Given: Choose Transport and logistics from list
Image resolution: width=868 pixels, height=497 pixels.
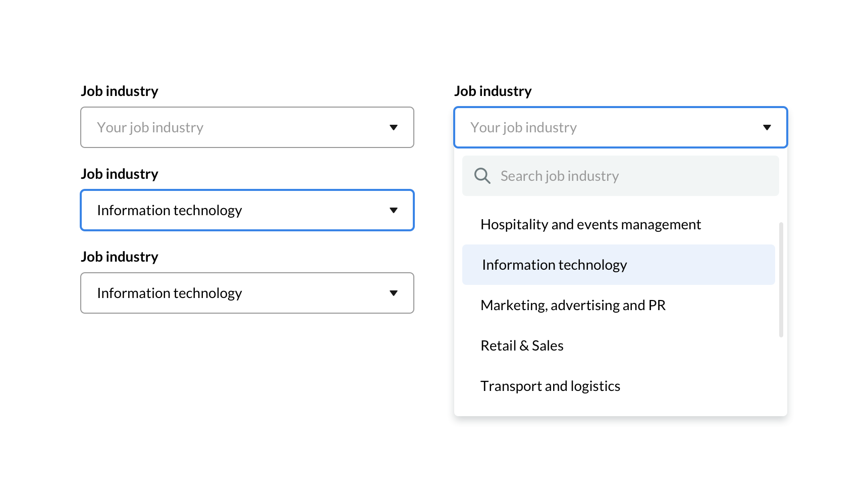Looking at the screenshot, I should tap(550, 386).
